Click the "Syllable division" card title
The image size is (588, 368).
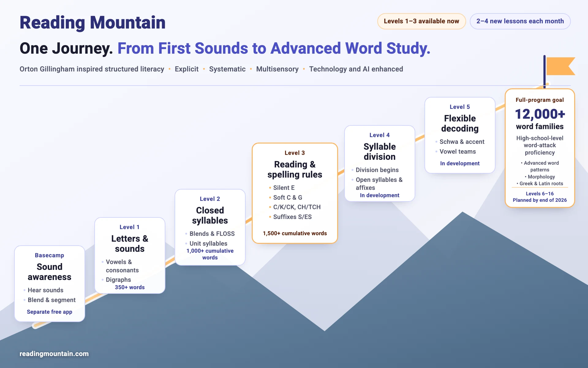pyautogui.click(x=379, y=151)
